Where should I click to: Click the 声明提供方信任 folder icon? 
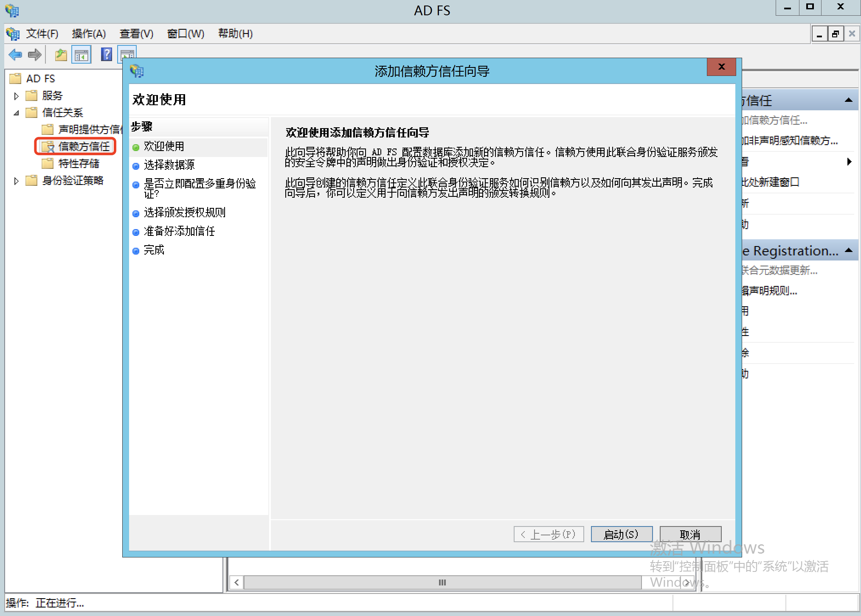click(48, 129)
